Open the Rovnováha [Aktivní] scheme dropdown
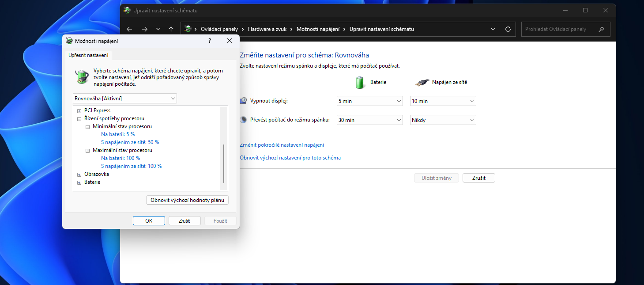Image resolution: width=644 pixels, height=285 pixels. (x=124, y=99)
